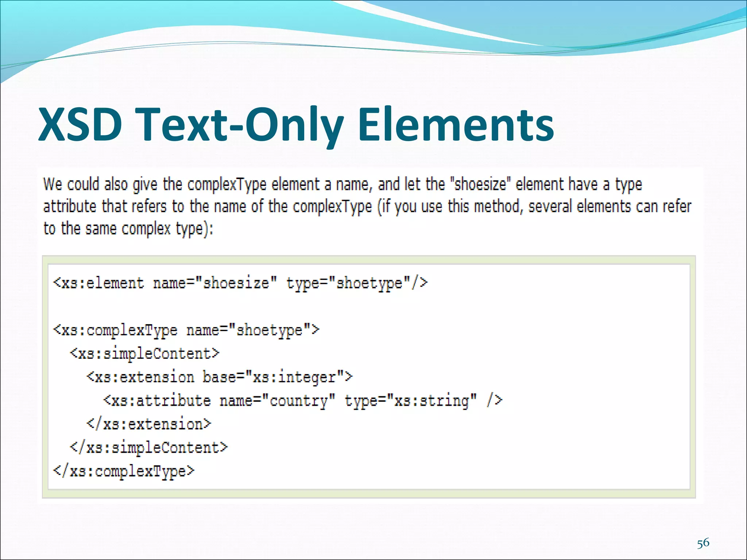Select the code line xs:element name="shoesize"
This screenshot has height=560, width=747.
tap(240, 283)
